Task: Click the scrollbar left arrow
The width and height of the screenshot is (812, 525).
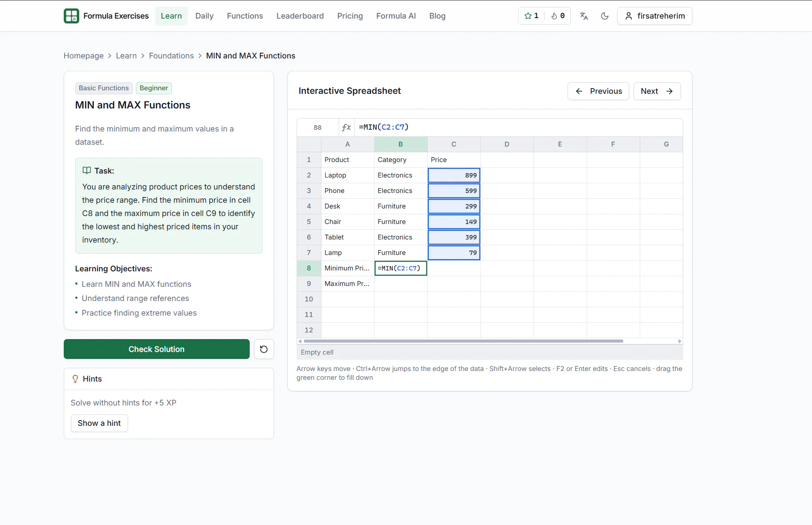Action: click(x=300, y=341)
